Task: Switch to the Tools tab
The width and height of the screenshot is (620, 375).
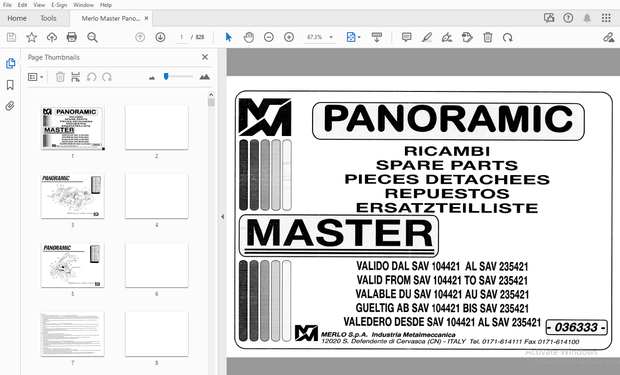Action: tap(48, 18)
